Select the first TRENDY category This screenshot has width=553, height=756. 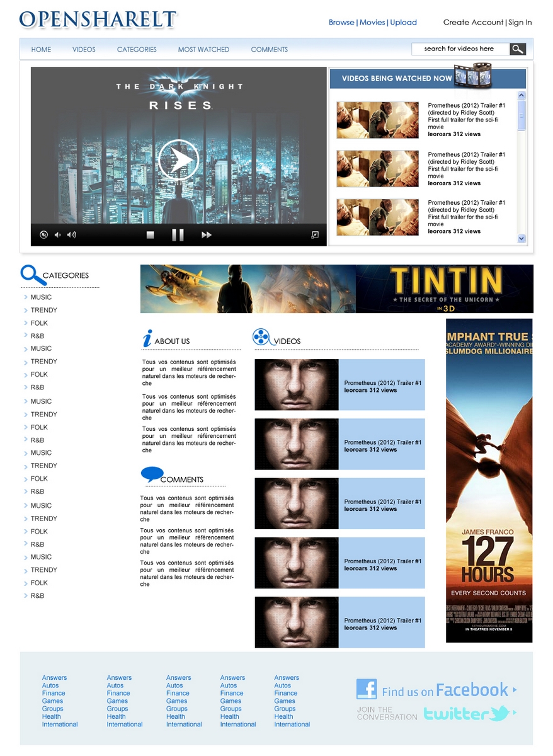coord(44,310)
